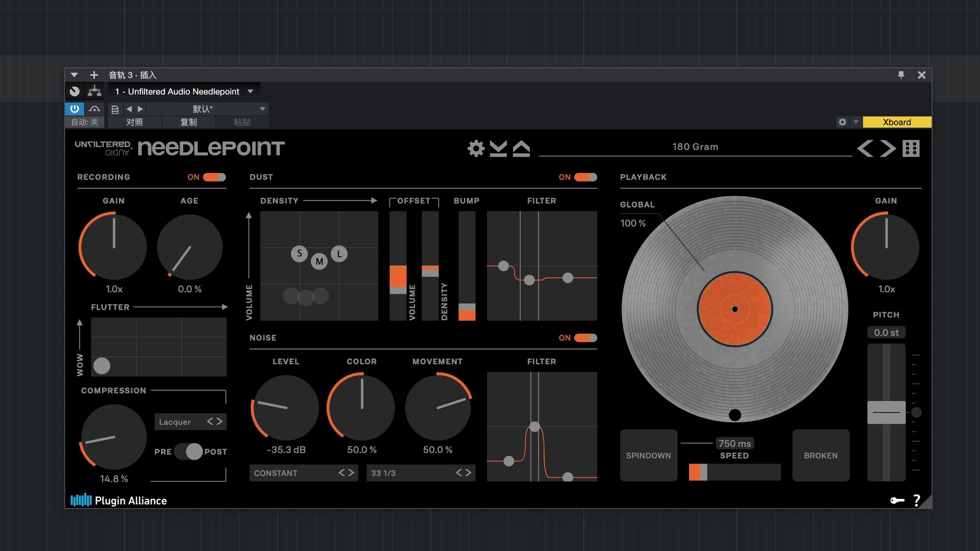This screenshot has width=980, height=551.
Task: Step compression type Lacquer arrows
Action: (x=215, y=421)
